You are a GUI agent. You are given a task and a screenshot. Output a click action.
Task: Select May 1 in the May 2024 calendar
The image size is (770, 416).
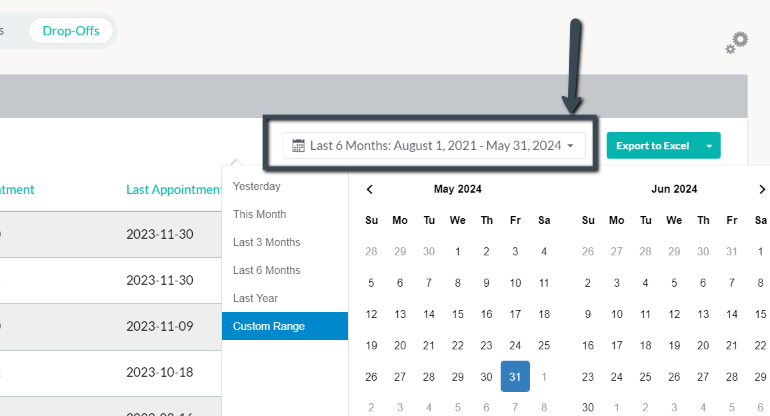pyautogui.click(x=458, y=251)
